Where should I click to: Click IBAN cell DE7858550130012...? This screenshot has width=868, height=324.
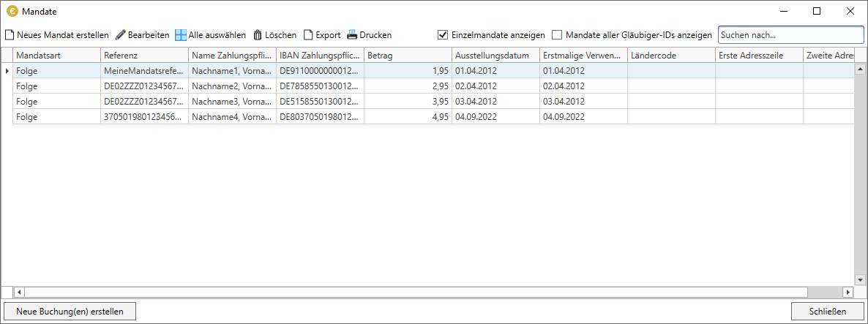click(x=320, y=86)
